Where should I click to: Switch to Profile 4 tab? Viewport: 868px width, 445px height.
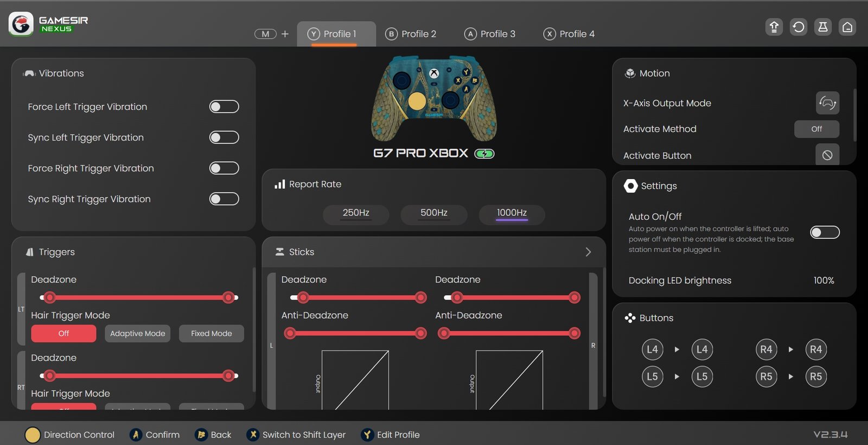tap(569, 34)
